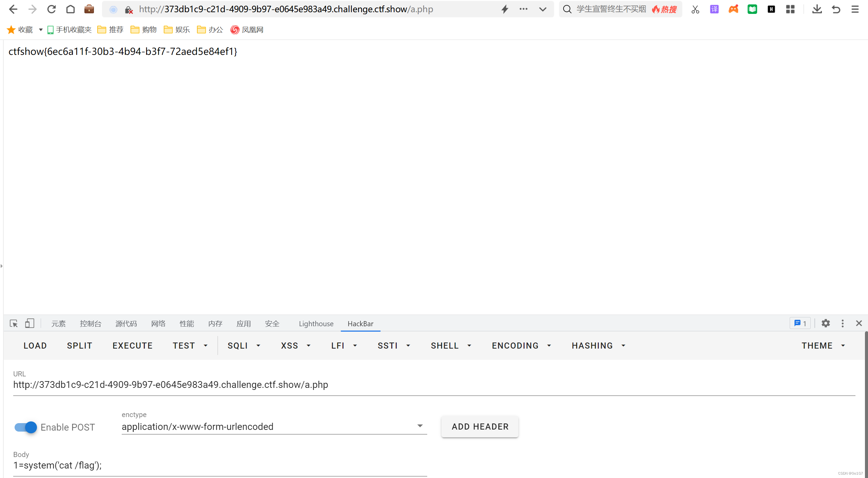Click the reading mode book icon

752,9
